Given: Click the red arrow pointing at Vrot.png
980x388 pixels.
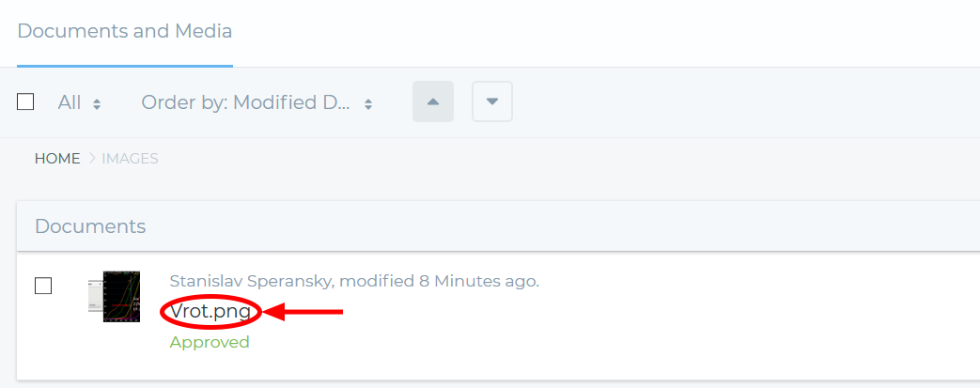Looking at the screenshot, I should point(303,311).
